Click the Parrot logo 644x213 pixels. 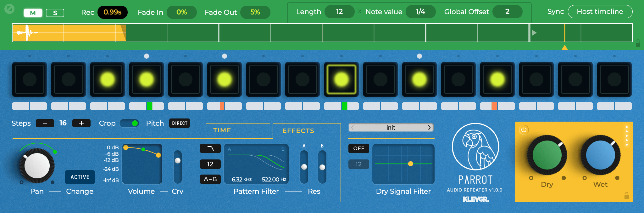pos(475,147)
